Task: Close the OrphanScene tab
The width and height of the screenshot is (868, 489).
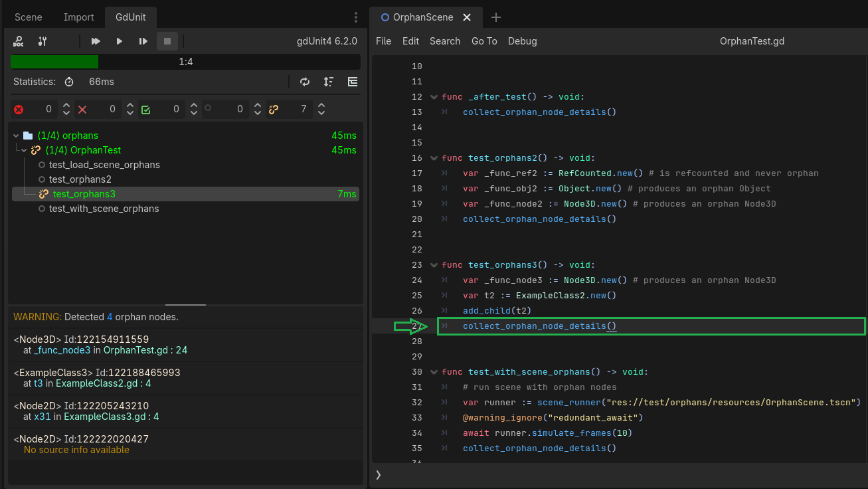Action: 467,17
